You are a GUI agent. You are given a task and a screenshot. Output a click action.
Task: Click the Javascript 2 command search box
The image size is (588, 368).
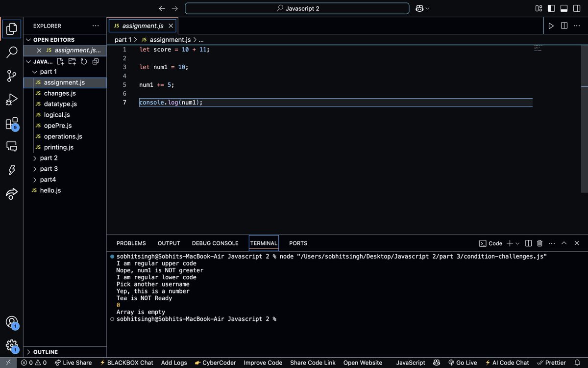pyautogui.click(x=297, y=8)
